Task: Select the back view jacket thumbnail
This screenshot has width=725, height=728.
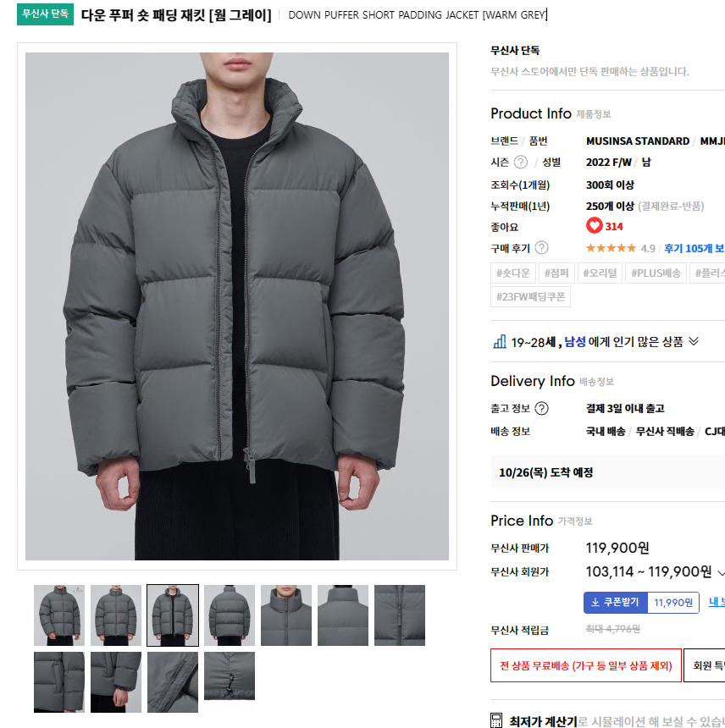Action: [230, 615]
